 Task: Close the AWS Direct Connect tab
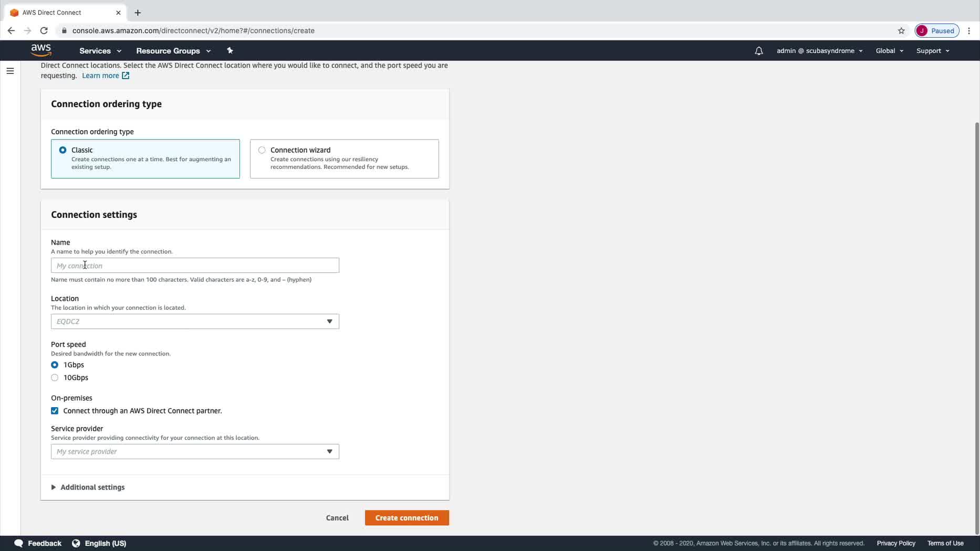point(118,13)
